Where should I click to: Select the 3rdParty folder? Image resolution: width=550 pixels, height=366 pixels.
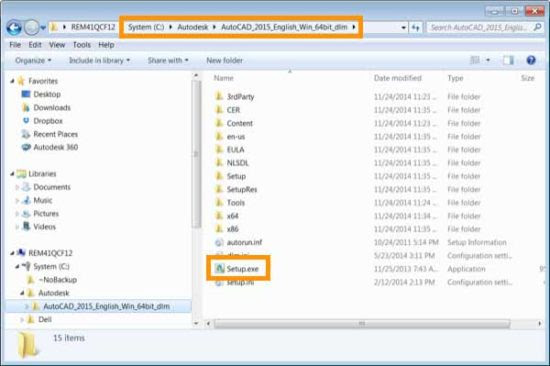click(x=240, y=97)
